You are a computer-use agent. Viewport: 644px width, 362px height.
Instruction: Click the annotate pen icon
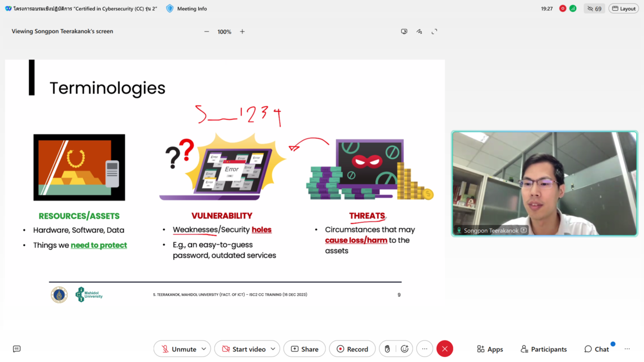(x=419, y=32)
